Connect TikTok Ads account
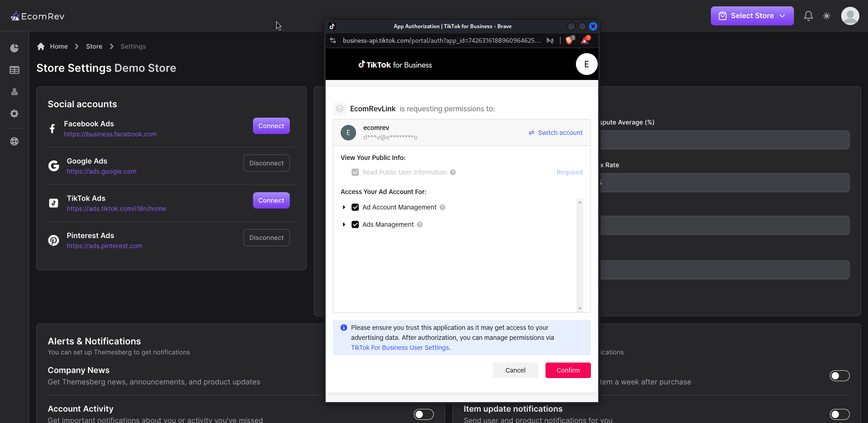The image size is (868, 423). coord(271,200)
